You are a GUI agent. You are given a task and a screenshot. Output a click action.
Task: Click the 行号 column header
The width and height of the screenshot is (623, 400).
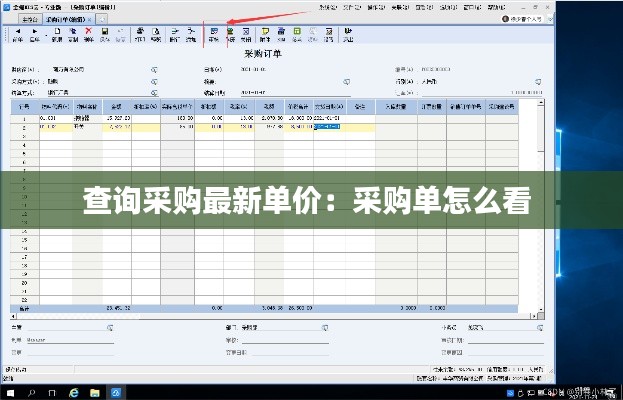click(x=25, y=106)
